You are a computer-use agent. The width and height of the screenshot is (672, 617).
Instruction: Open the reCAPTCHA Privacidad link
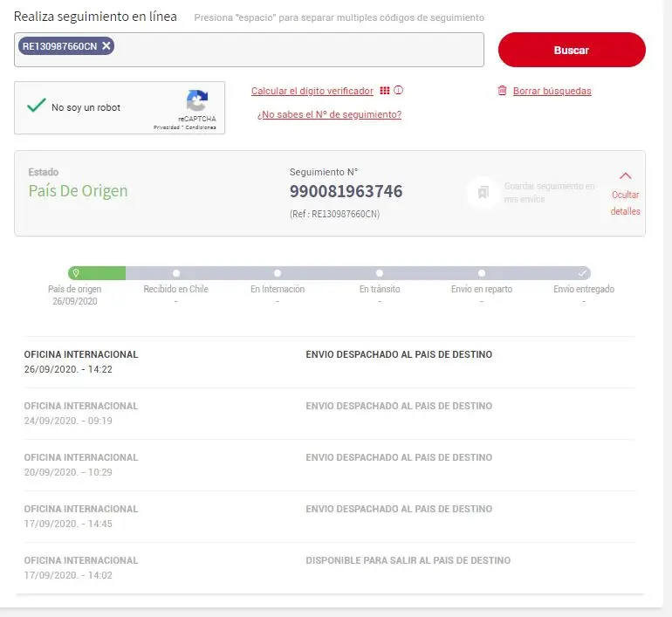[x=167, y=127]
